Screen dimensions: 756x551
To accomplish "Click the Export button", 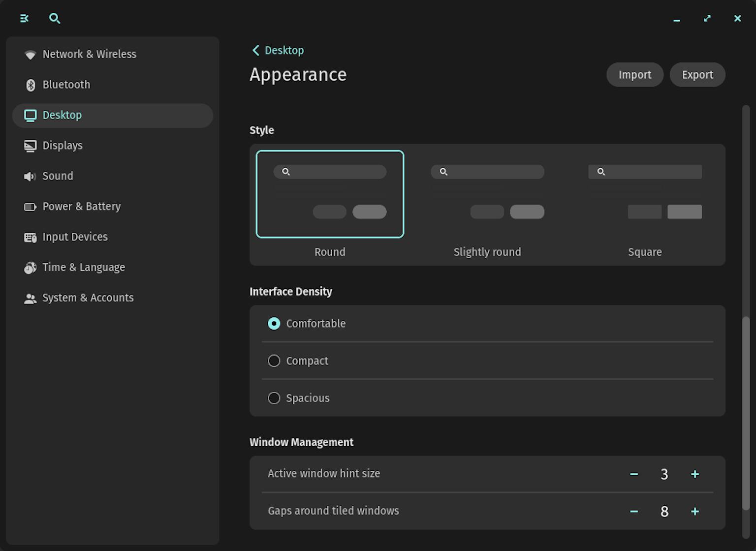I will pyautogui.click(x=697, y=74).
